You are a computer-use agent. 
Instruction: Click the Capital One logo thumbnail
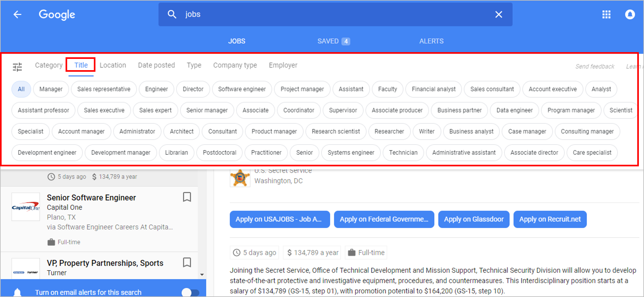click(26, 207)
